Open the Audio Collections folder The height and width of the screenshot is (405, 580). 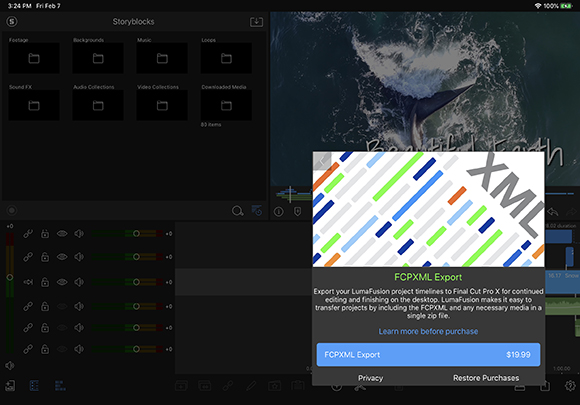click(98, 105)
